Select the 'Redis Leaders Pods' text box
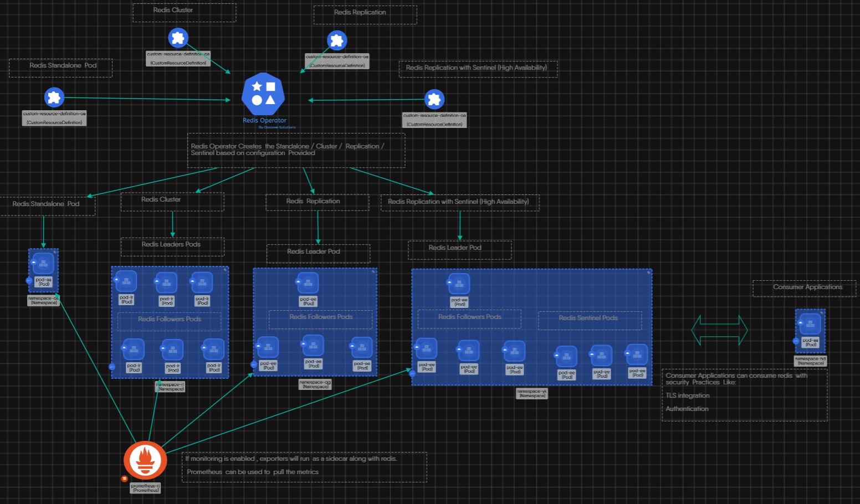 (172, 246)
